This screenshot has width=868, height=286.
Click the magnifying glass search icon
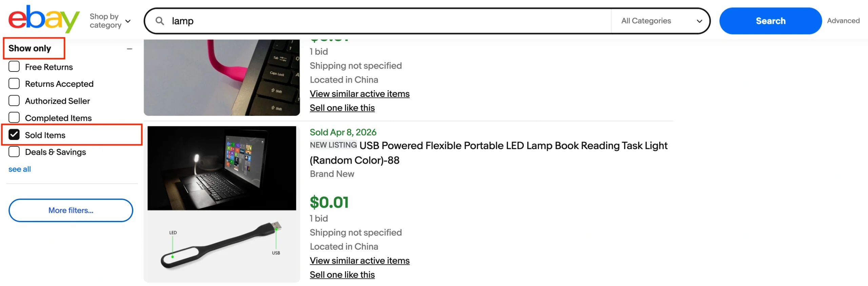click(160, 21)
